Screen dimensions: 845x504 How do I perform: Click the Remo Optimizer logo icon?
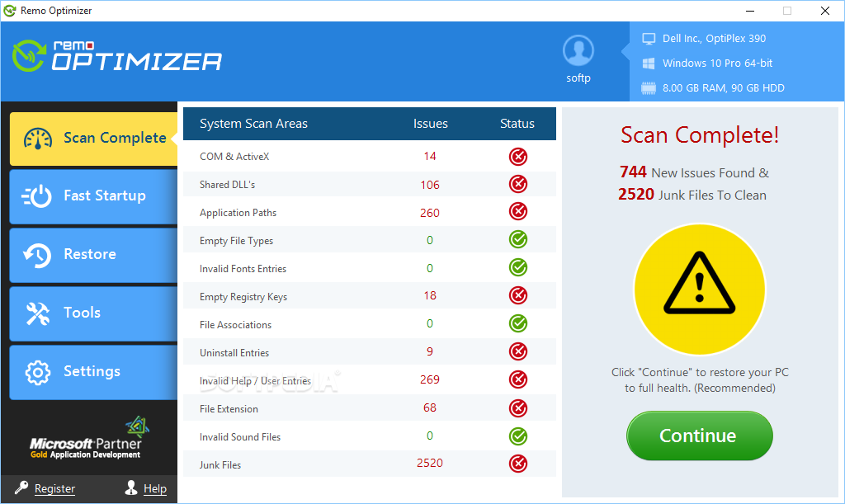pyautogui.click(x=29, y=56)
